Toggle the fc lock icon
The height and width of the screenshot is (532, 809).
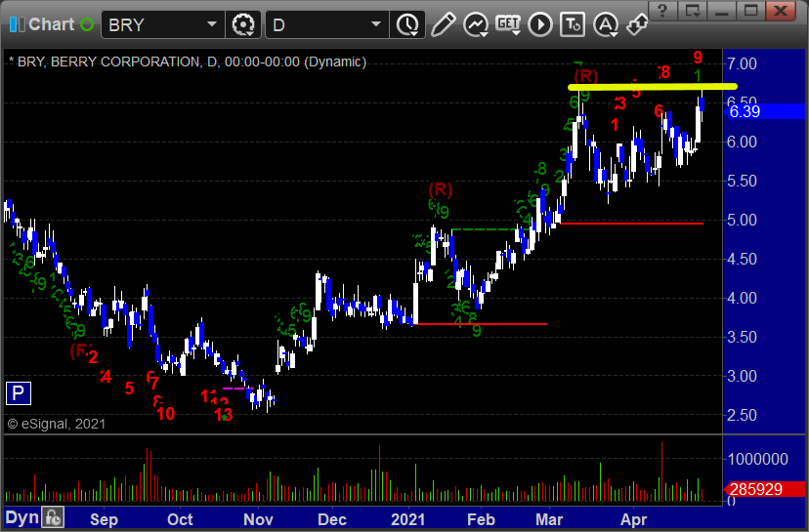coord(53,517)
